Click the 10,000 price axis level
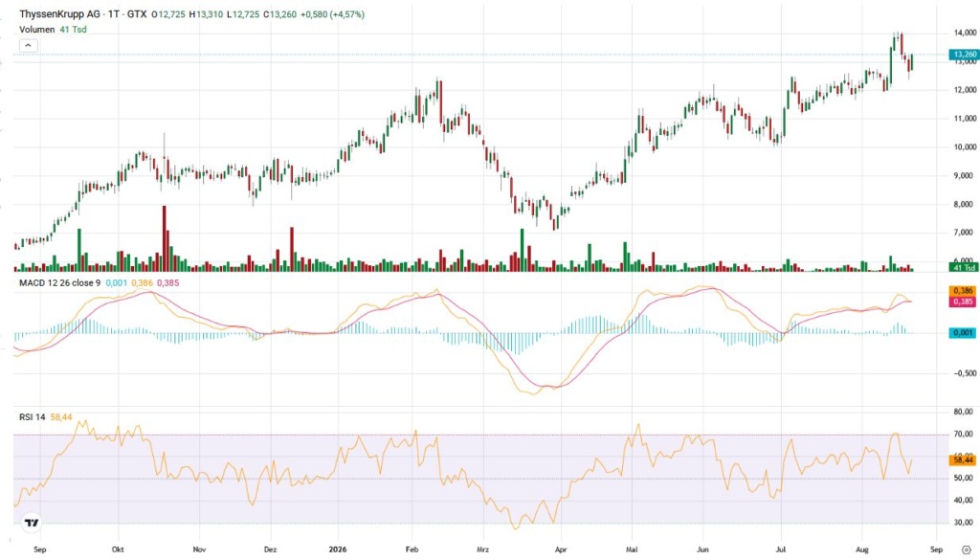 pyautogui.click(x=965, y=147)
